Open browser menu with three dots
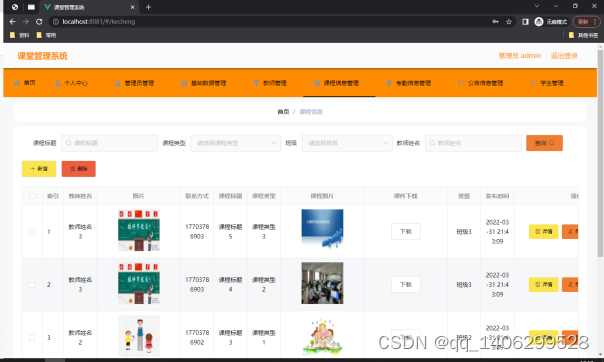 pos(595,22)
